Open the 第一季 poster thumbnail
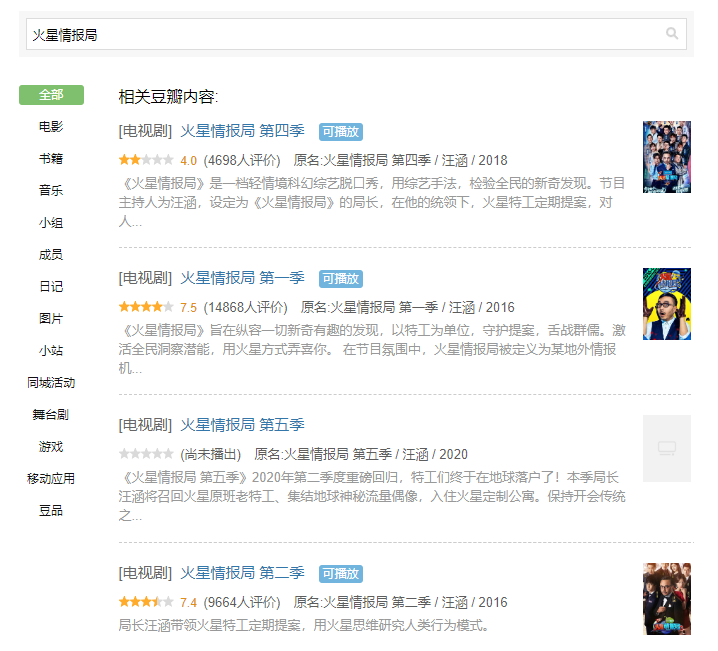 [667, 304]
